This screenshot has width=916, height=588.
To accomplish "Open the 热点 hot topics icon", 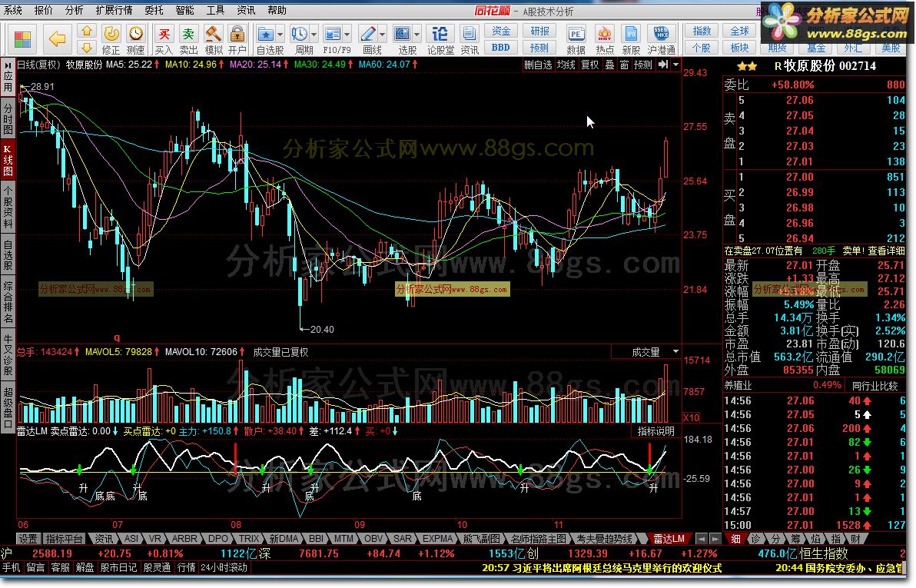I will (605, 40).
